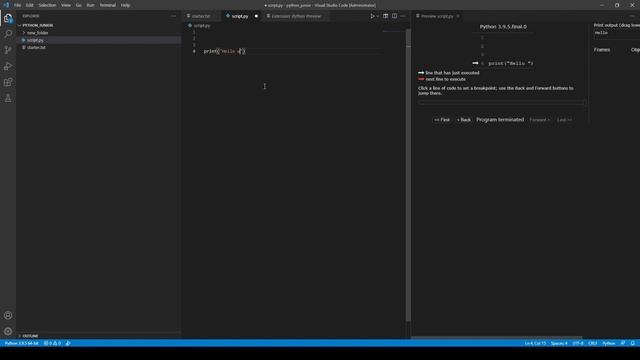
Task: Click the Frames heading in preview
Action: pos(602,50)
